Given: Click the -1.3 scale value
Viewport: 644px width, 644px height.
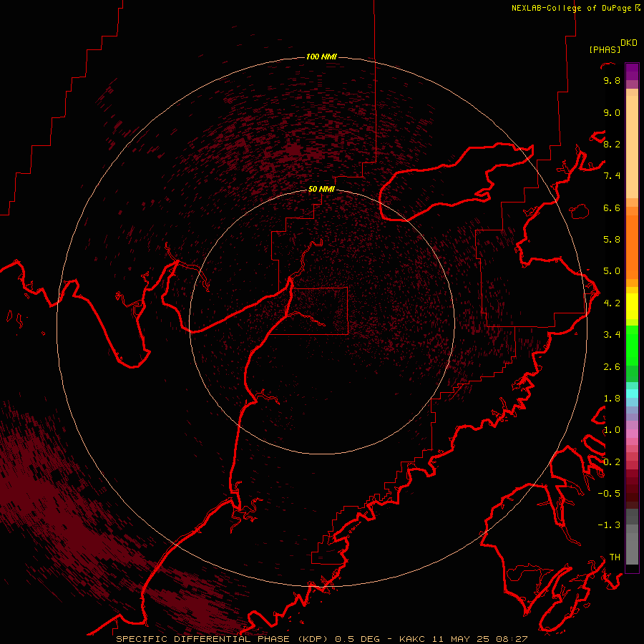Looking at the screenshot, I should (609, 525).
